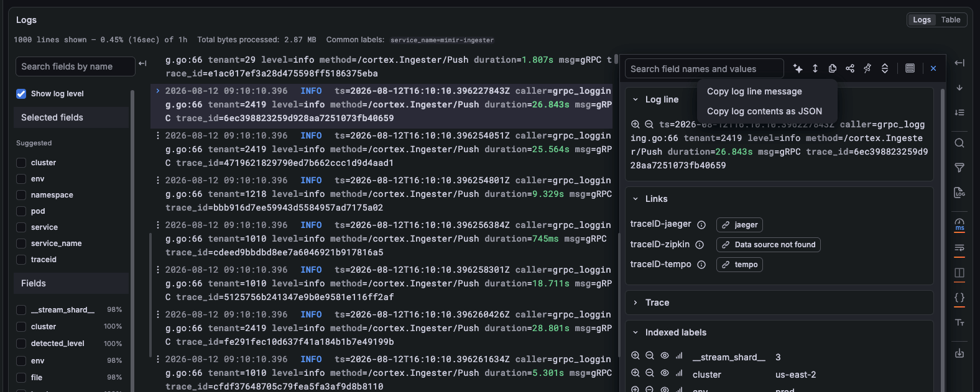Open row menu for trace_id=bbb916d7ee59943d log line
This screenshot has width=980, height=392.
[158, 180]
